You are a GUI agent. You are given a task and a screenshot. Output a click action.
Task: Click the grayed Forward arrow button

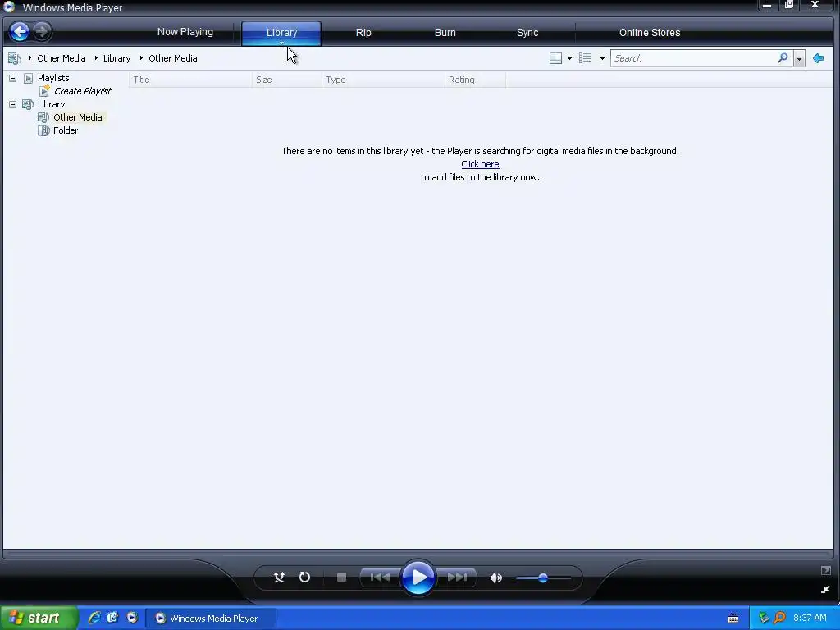tap(42, 31)
